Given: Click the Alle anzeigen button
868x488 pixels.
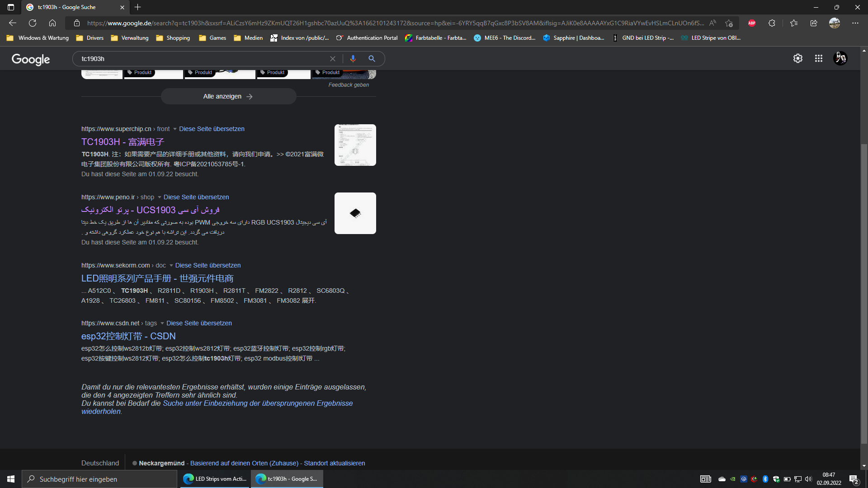Looking at the screenshot, I should click(228, 96).
